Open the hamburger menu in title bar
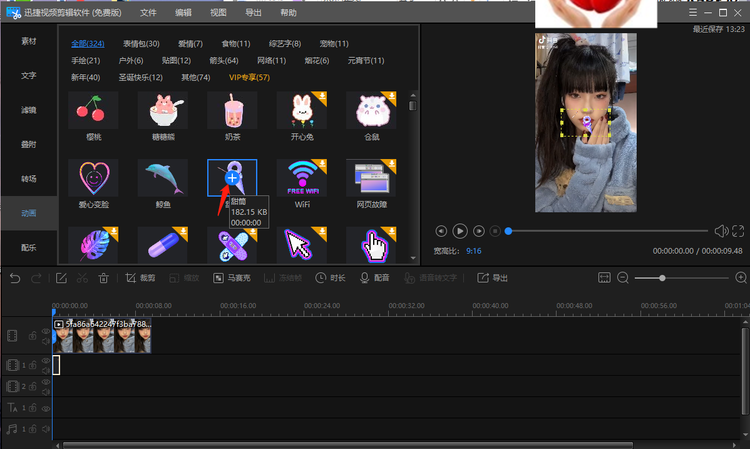 click(x=693, y=12)
